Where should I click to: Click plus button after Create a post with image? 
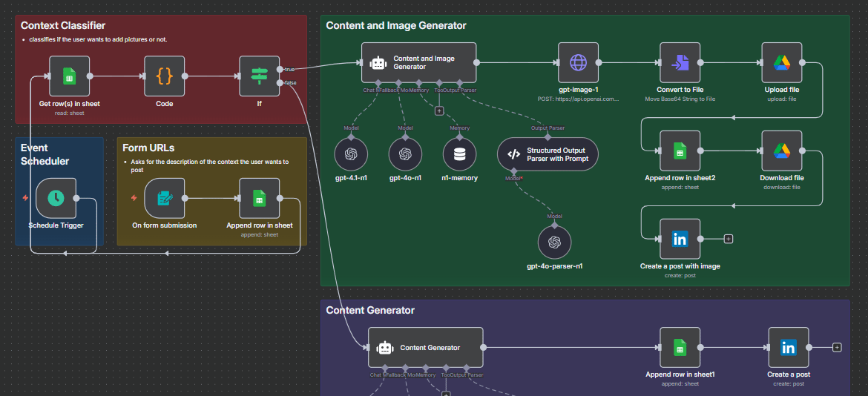[x=729, y=239]
